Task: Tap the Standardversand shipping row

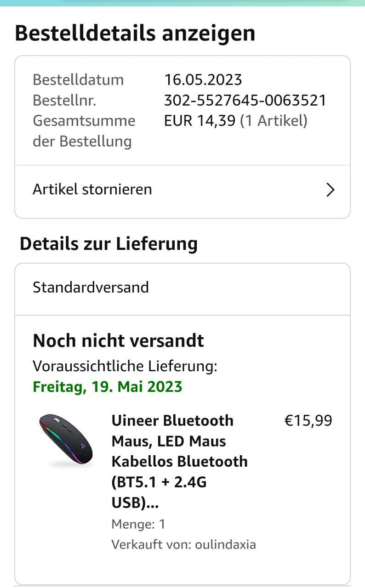Action: [x=91, y=288]
